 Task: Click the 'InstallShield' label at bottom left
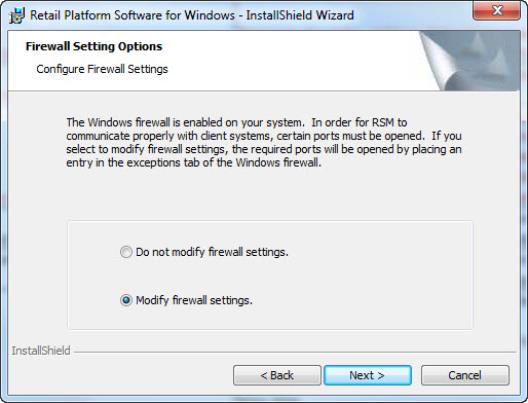(41, 350)
